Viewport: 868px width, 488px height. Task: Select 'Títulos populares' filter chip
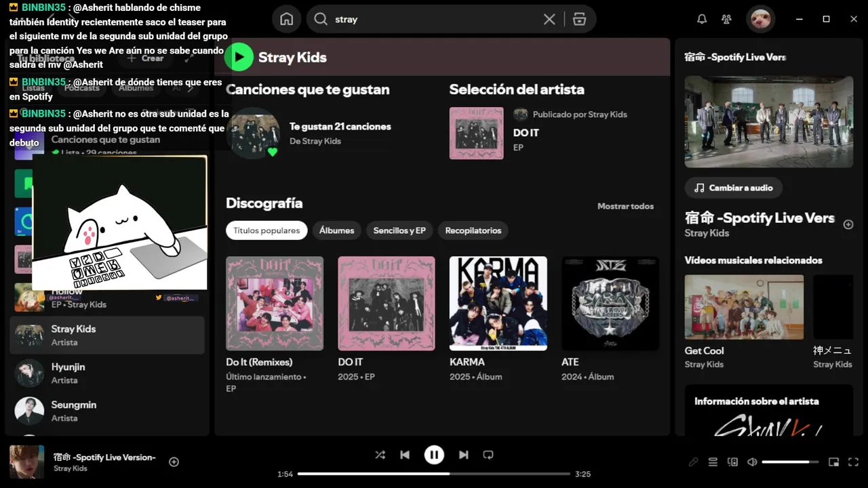click(267, 230)
